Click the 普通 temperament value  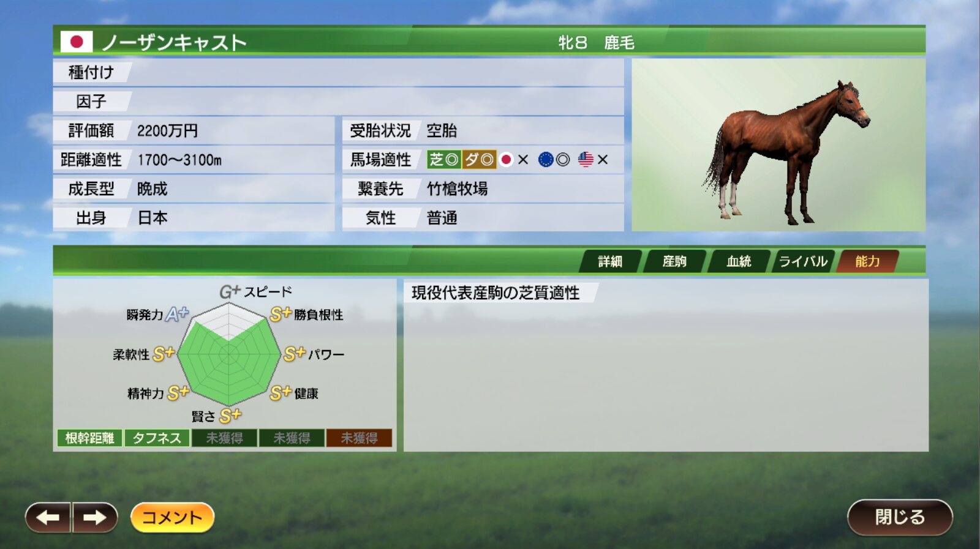(442, 218)
